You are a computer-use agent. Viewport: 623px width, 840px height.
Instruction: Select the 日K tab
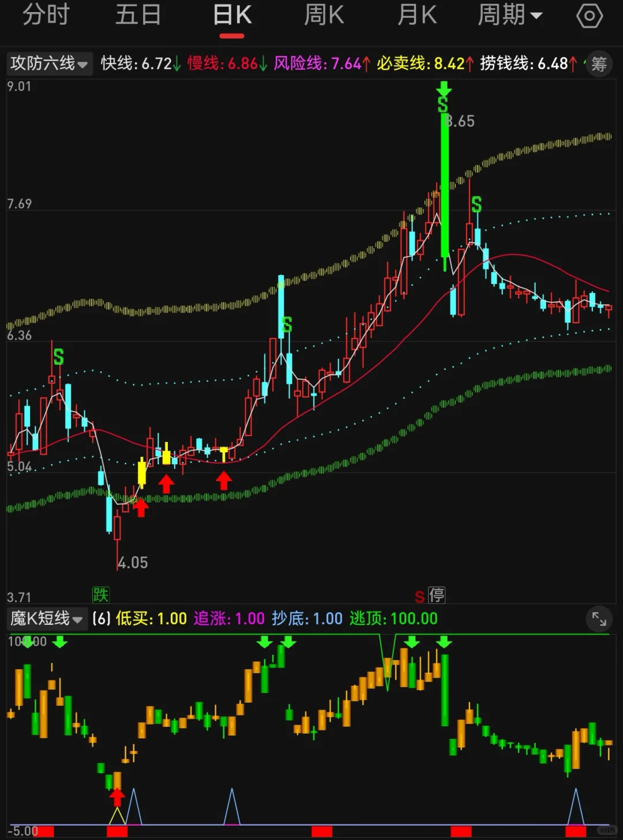click(232, 15)
